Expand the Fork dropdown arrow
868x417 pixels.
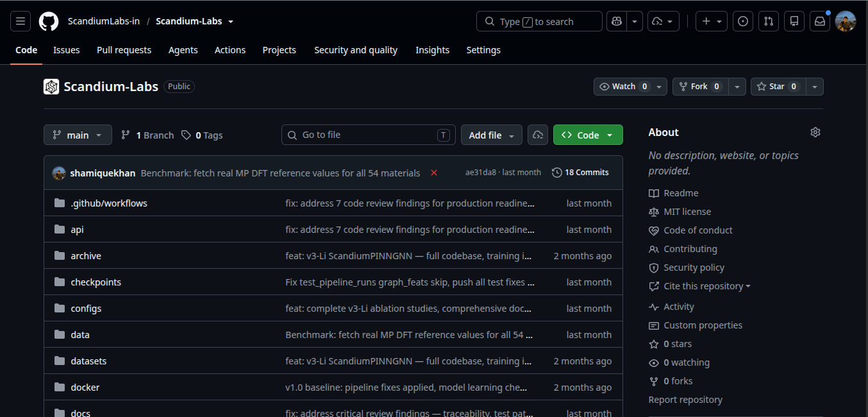point(737,87)
